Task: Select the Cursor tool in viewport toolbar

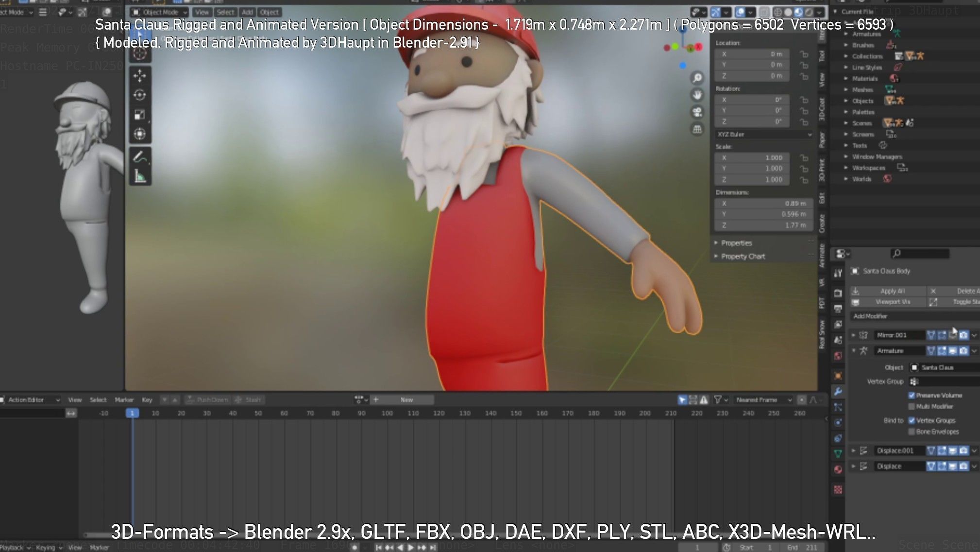Action: pos(140,53)
